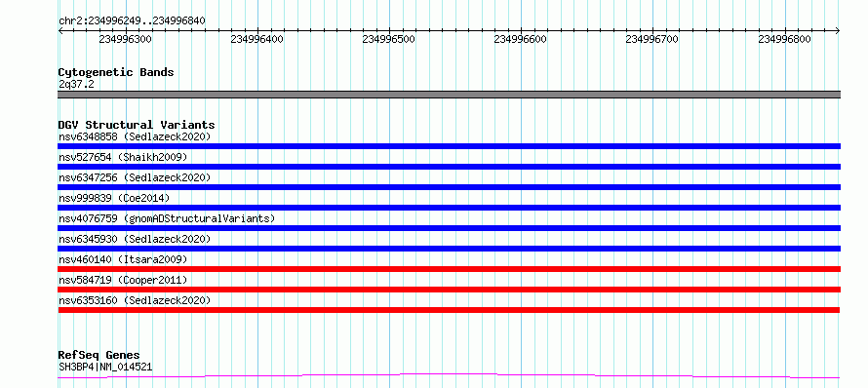868x388 pixels.
Task: Click the 234996300 ruler position
Action: click(125, 39)
